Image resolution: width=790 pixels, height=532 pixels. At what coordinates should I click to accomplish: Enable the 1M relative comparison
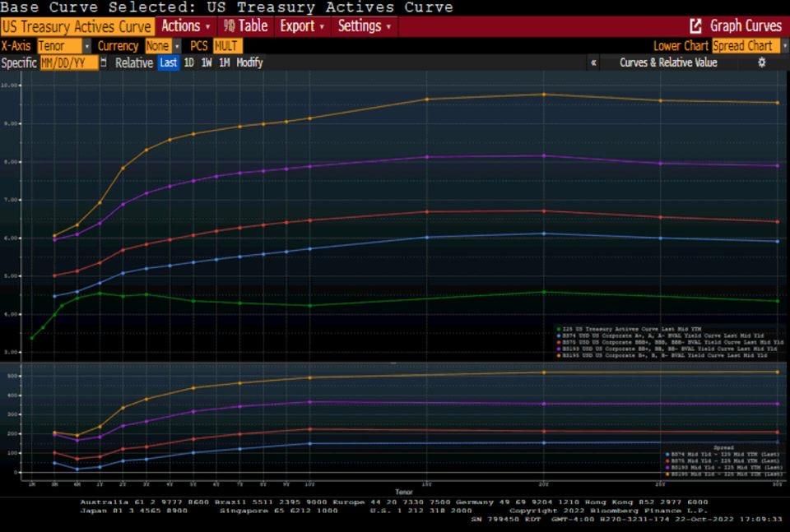tap(223, 62)
